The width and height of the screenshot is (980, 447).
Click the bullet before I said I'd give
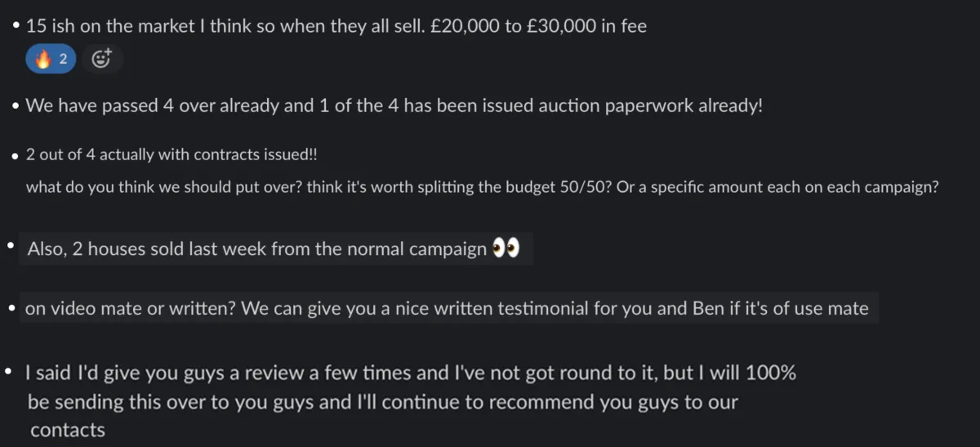pos(9,373)
